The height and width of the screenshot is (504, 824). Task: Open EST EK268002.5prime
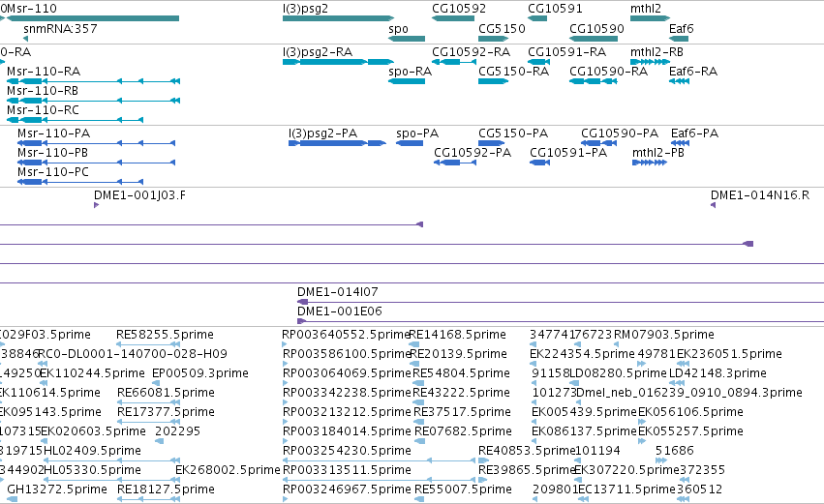[177, 479]
